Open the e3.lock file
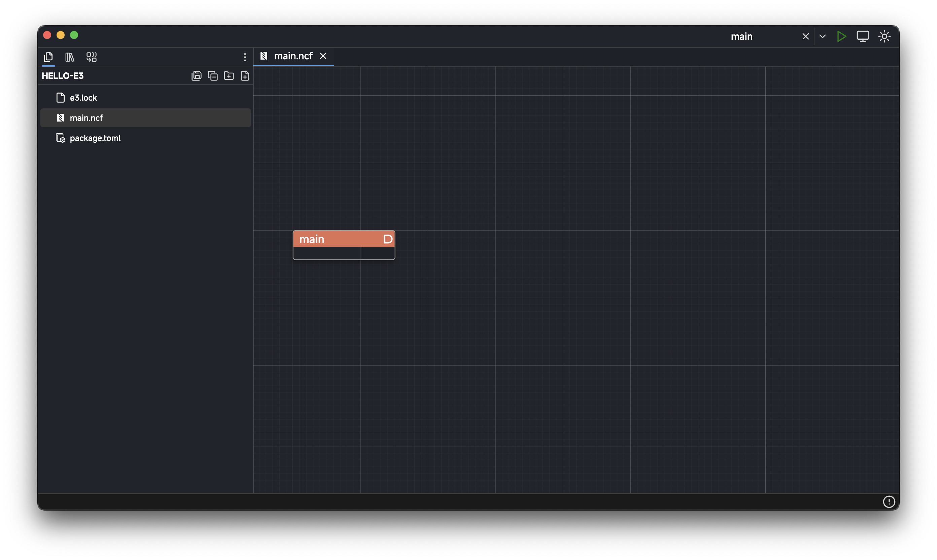This screenshot has height=560, width=937. [83, 97]
